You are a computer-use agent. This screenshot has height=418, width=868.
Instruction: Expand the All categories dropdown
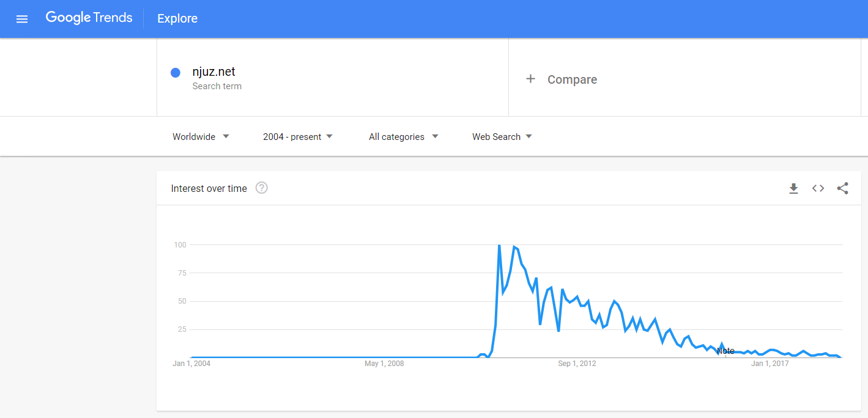(x=404, y=136)
